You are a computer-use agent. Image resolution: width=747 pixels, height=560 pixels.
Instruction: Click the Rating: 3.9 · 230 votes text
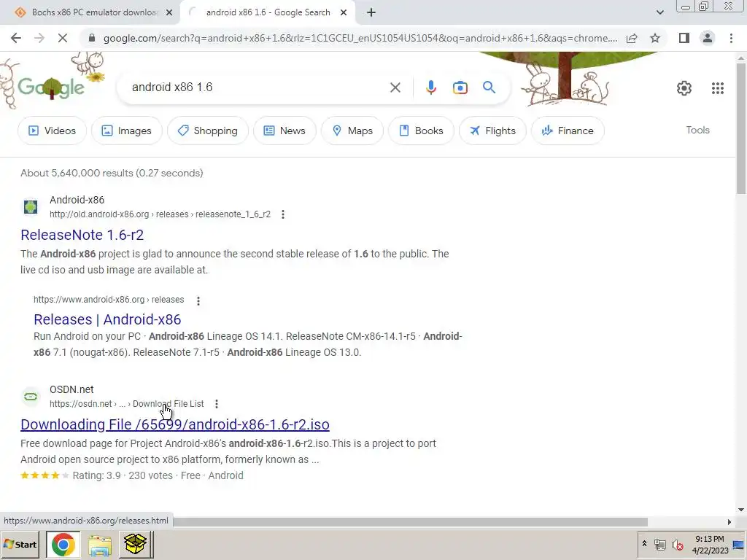click(x=123, y=475)
